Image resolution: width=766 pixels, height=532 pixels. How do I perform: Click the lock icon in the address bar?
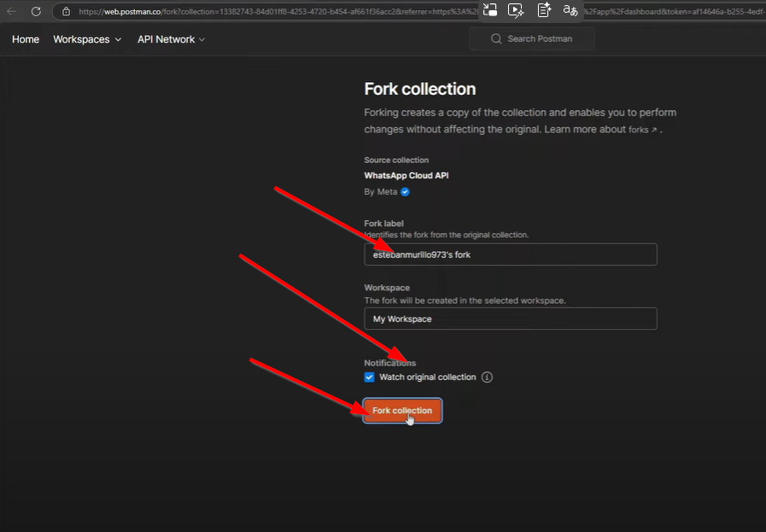point(67,11)
